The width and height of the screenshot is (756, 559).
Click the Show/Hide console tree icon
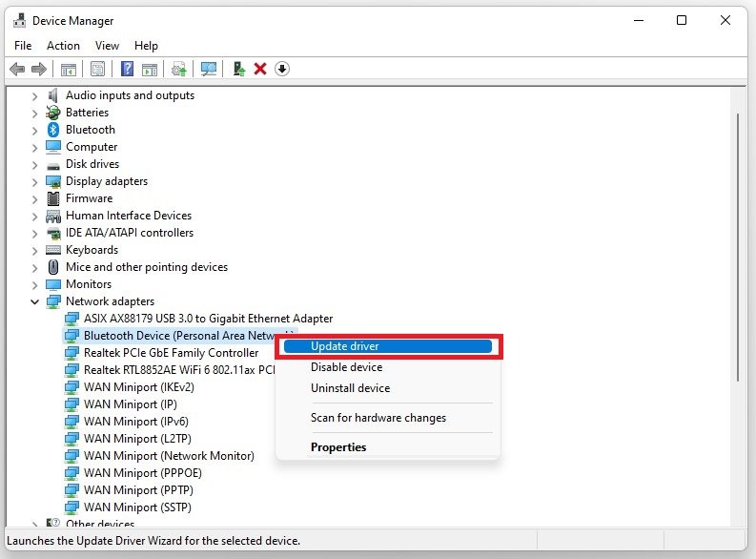click(x=68, y=69)
